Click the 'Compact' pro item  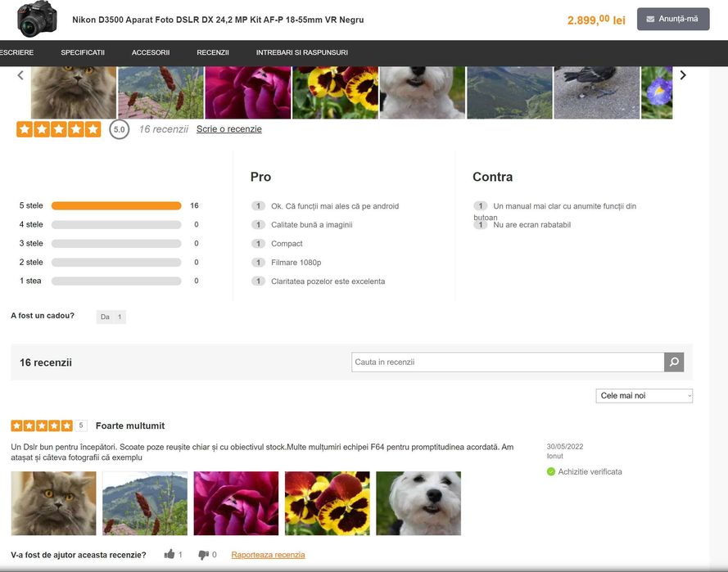click(x=287, y=244)
